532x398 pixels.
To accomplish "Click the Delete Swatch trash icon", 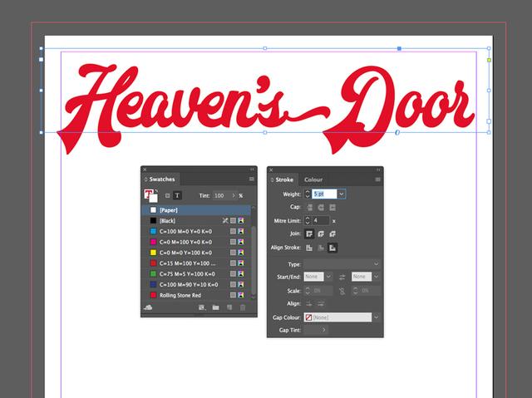I will [x=243, y=307].
